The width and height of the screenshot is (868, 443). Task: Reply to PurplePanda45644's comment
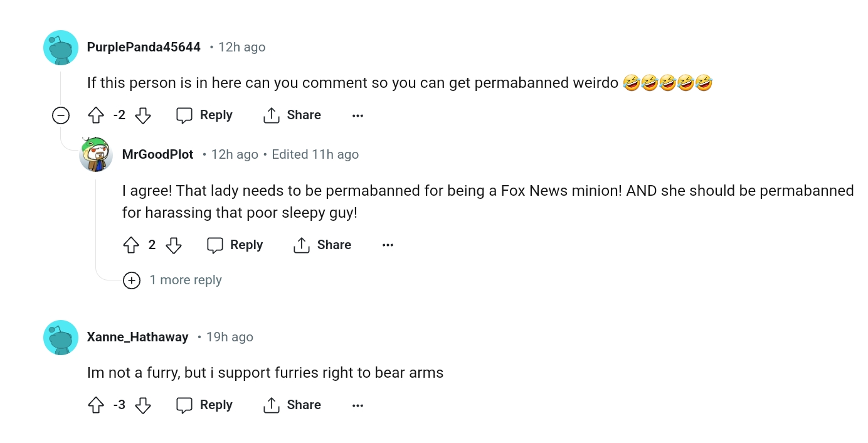[x=204, y=115]
